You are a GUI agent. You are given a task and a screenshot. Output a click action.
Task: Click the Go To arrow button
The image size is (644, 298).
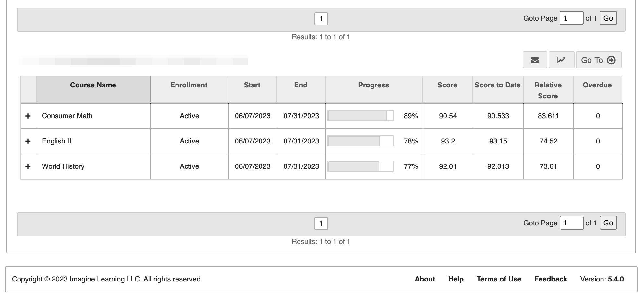tap(598, 60)
